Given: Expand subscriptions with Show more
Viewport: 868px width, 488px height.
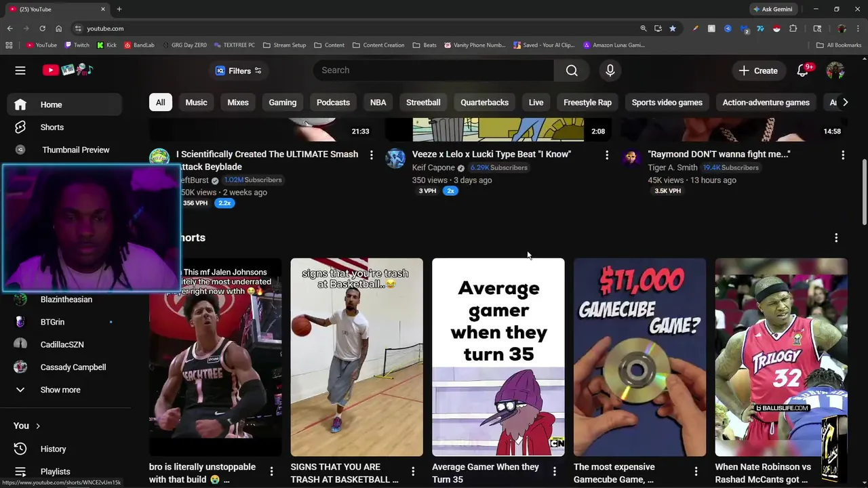Looking at the screenshot, I should click(x=65, y=390).
